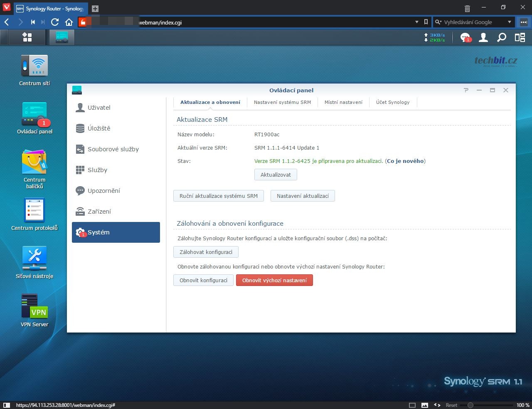Switch to Místní nastavení tab

pos(343,102)
